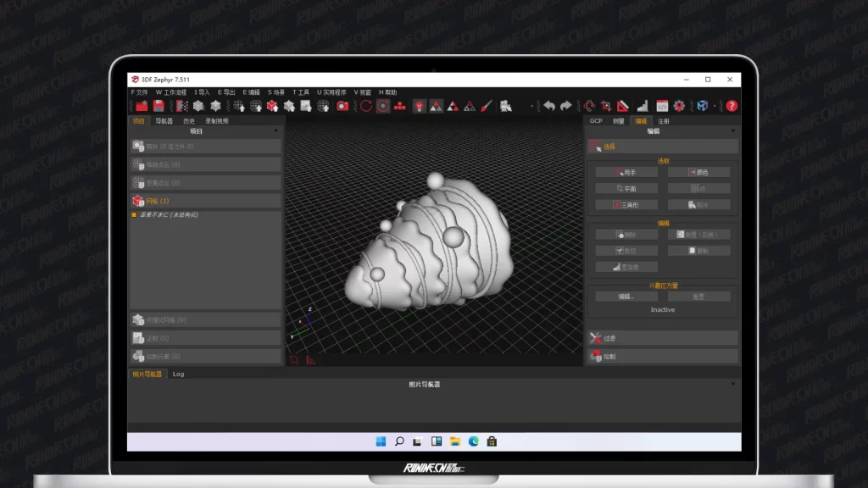Image resolution: width=868 pixels, height=488 pixels.
Task: Click the 三角形 triangle selection button
Action: (626, 204)
